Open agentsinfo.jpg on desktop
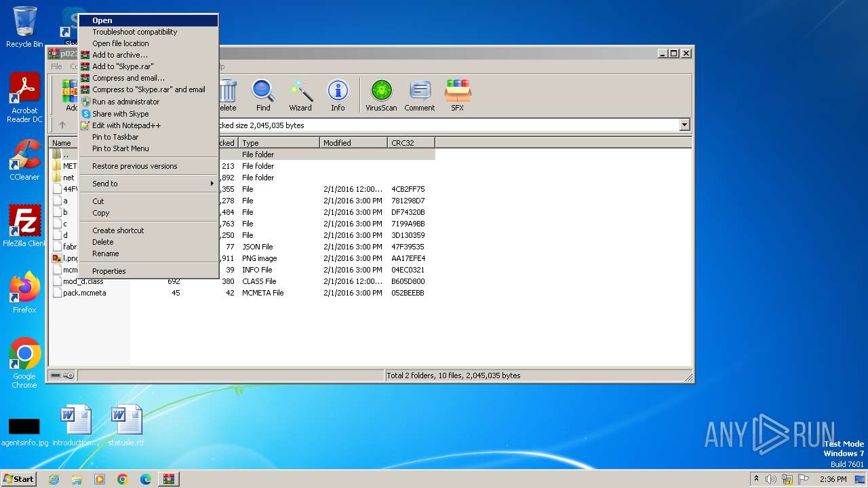The height and width of the screenshot is (488, 868). 24,431
